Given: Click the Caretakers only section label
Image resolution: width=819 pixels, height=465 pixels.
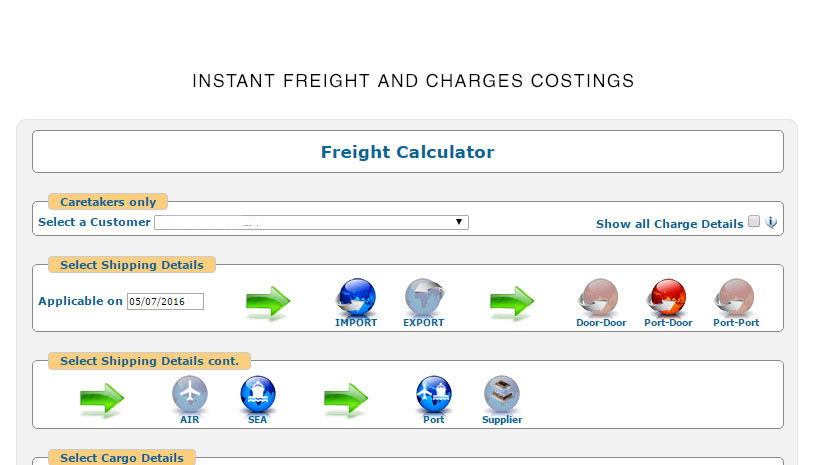Looking at the screenshot, I should click(x=108, y=202).
